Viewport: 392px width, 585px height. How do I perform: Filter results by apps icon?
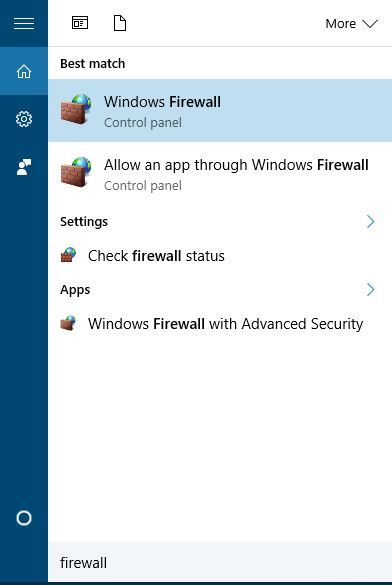click(80, 24)
